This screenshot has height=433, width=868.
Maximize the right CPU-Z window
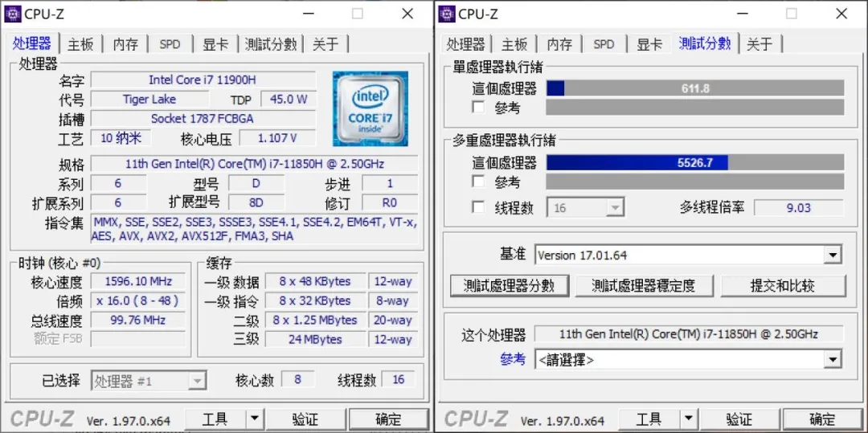(792, 14)
